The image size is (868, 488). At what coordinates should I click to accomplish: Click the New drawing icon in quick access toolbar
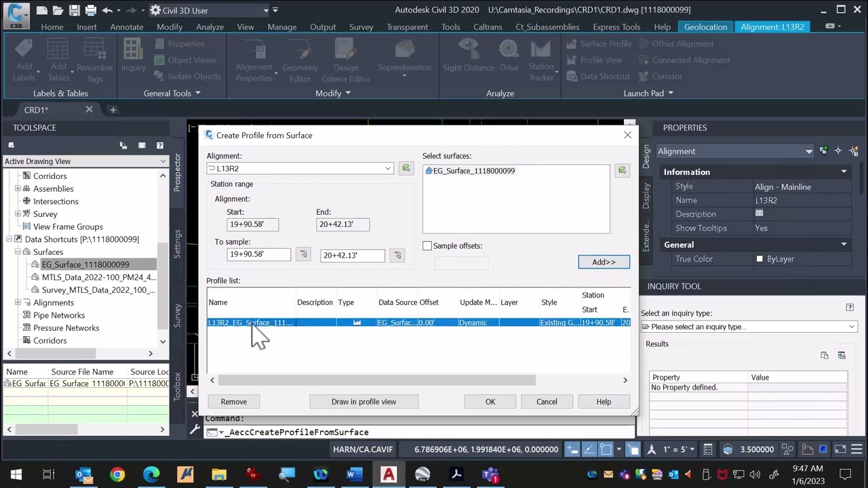pos(42,10)
